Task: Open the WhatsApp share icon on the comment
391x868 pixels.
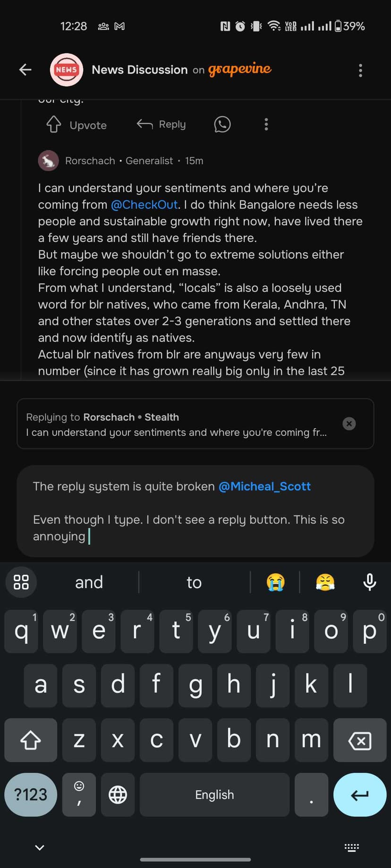Action: click(222, 124)
